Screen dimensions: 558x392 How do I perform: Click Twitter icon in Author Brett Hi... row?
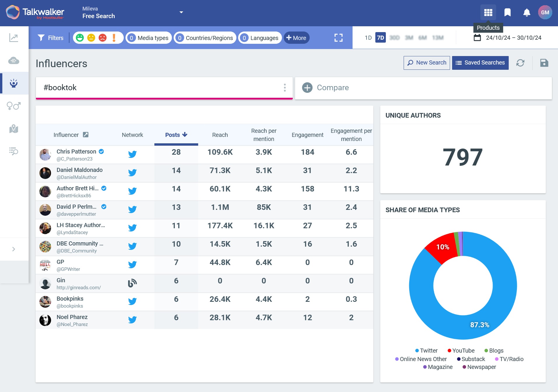point(132,191)
